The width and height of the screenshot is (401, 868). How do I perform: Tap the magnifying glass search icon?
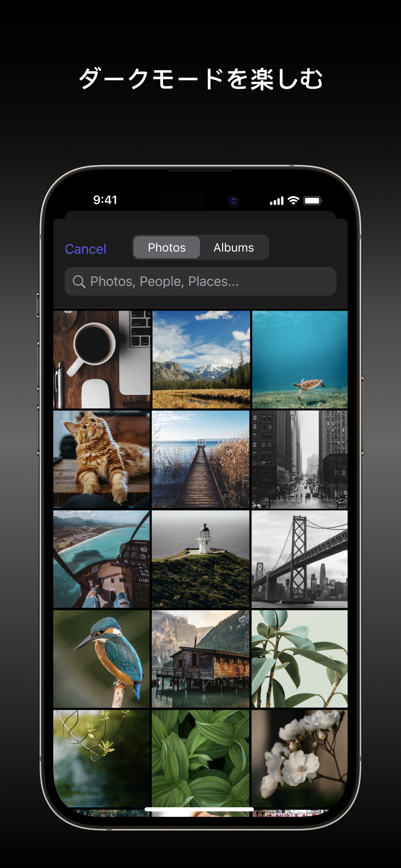point(79,281)
